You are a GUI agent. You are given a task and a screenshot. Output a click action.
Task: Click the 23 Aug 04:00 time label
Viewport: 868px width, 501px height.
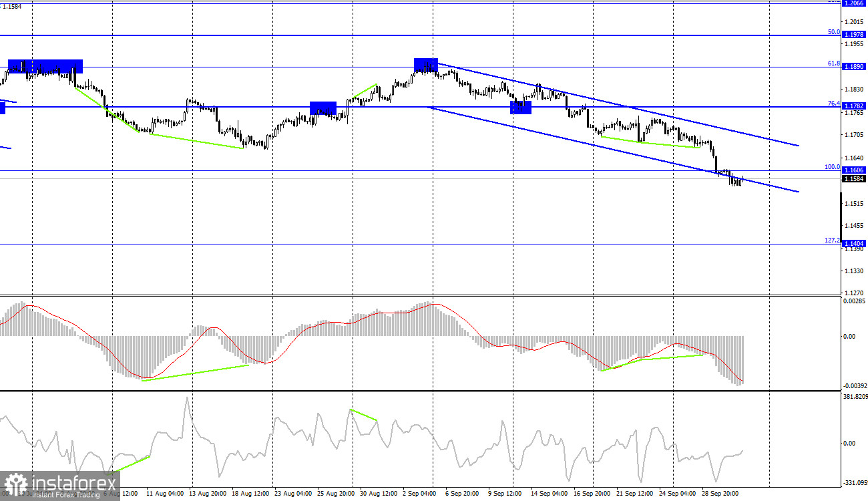click(x=293, y=494)
